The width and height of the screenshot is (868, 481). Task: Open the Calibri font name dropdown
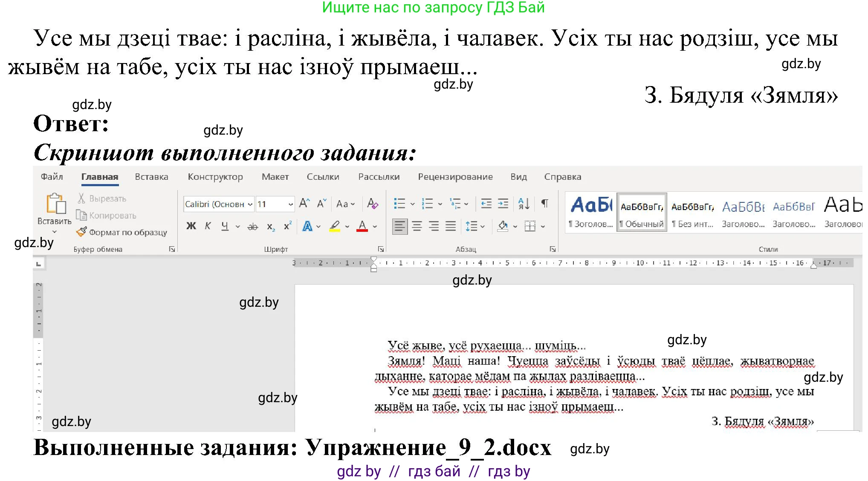[x=250, y=204]
